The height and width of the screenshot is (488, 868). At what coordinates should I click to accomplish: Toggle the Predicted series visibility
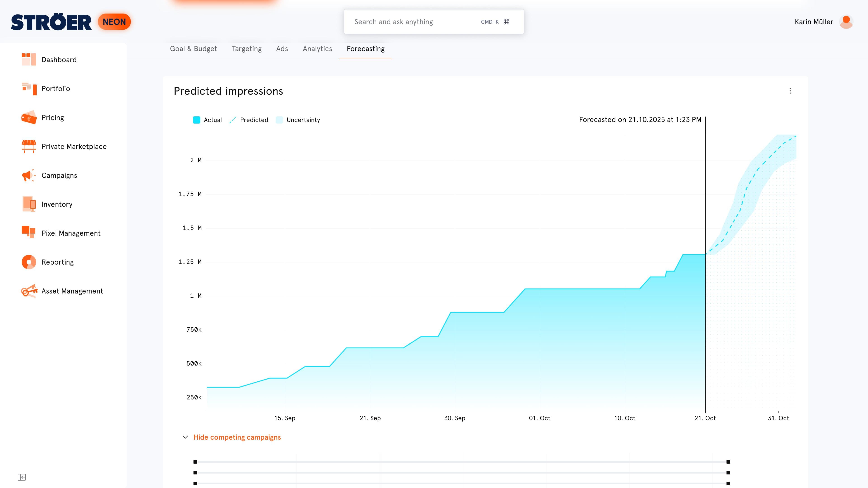(249, 120)
